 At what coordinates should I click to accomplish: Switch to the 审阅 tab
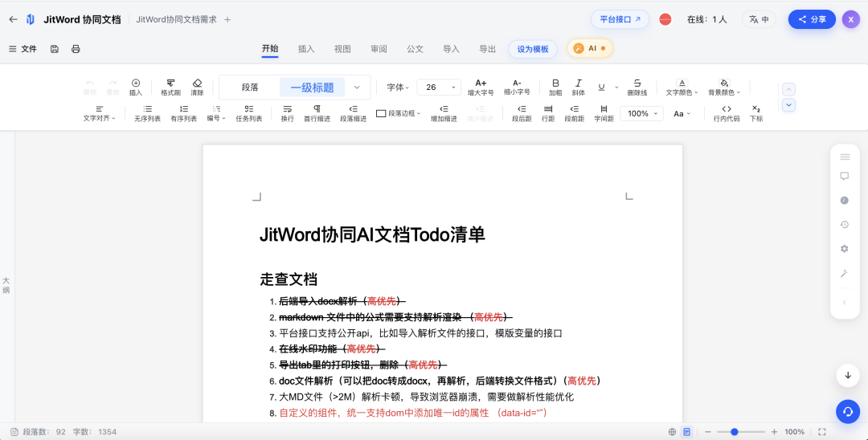(x=379, y=49)
